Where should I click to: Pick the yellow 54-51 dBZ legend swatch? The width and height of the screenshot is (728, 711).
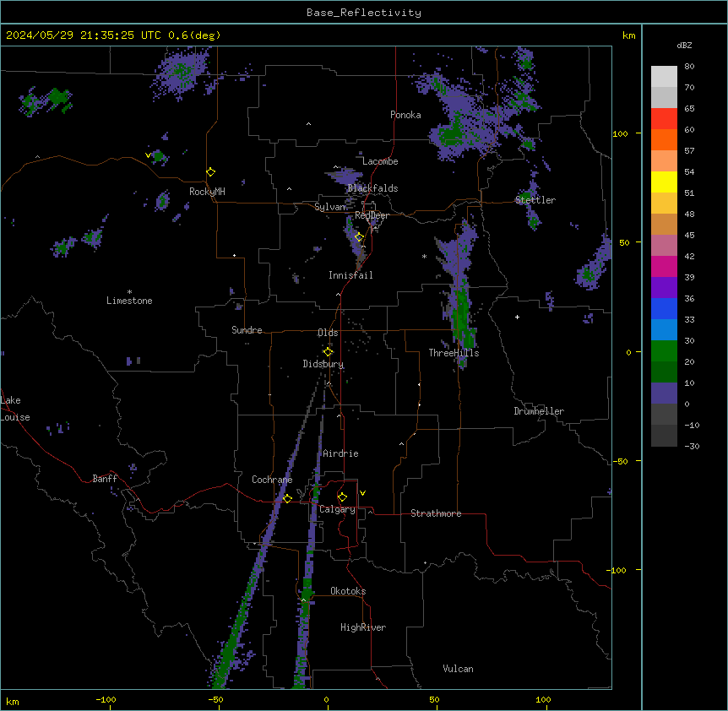pyautogui.click(x=664, y=182)
